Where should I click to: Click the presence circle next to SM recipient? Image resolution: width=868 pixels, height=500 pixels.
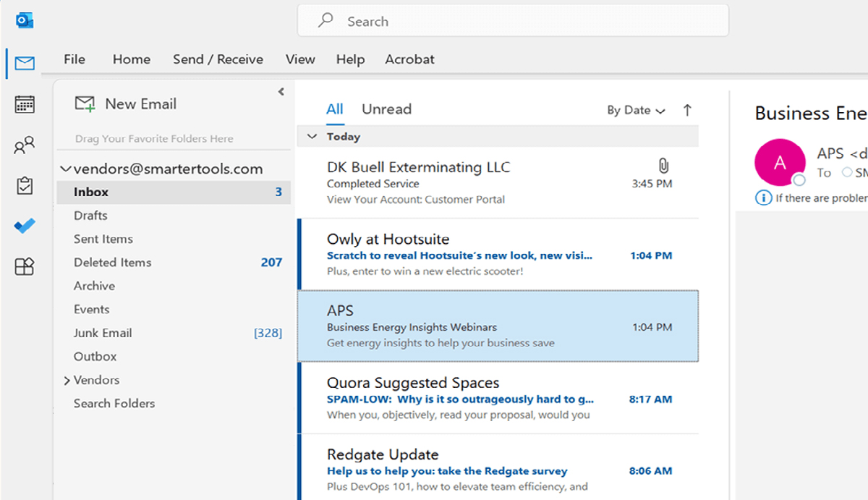(847, 172)
